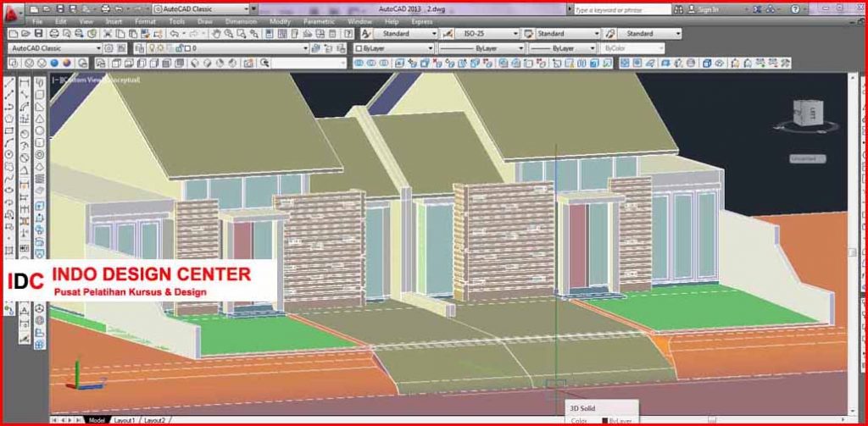The height and width of the screenshot is (426, 868).
Task: Select the Circle tool in Draw toolbar
Action: [8, 154]
